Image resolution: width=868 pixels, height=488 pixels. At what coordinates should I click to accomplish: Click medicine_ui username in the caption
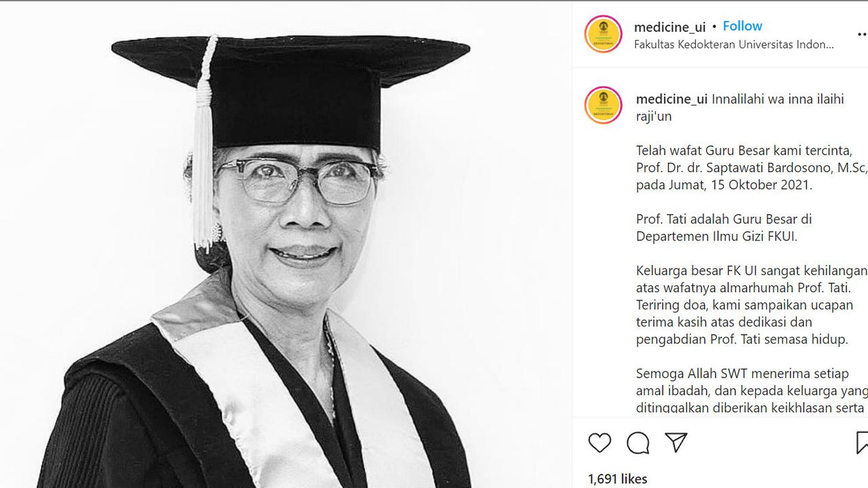coord(671,99)
